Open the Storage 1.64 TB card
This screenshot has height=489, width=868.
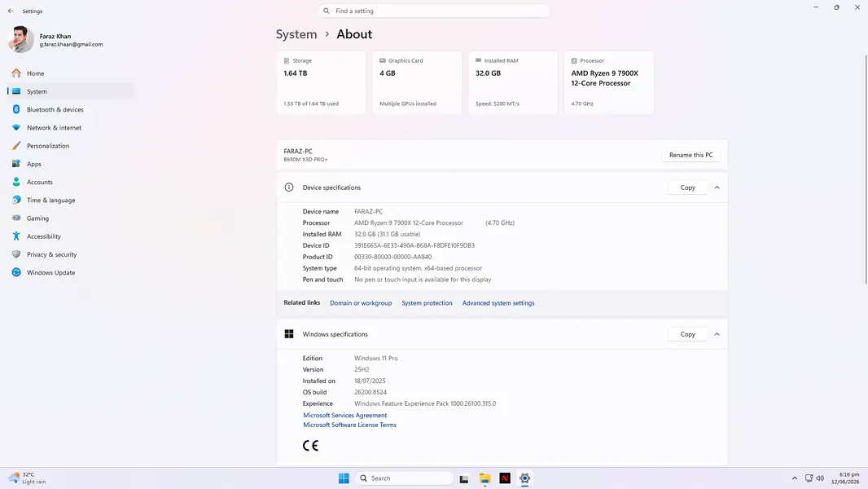click(x=321, y=82)
